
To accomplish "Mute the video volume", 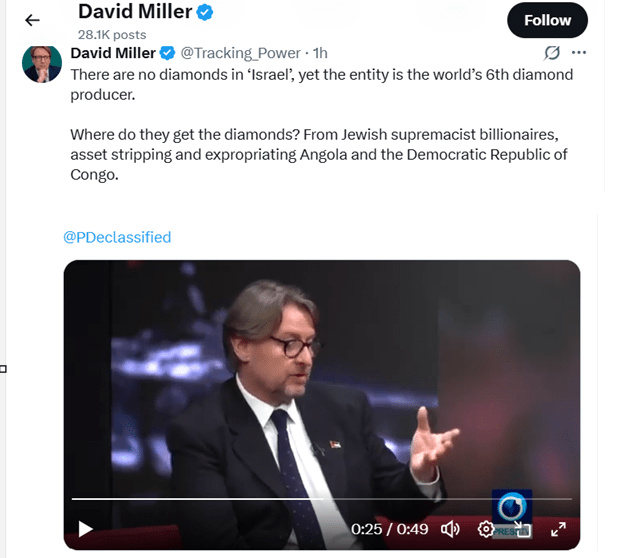I will pos(450,529).
